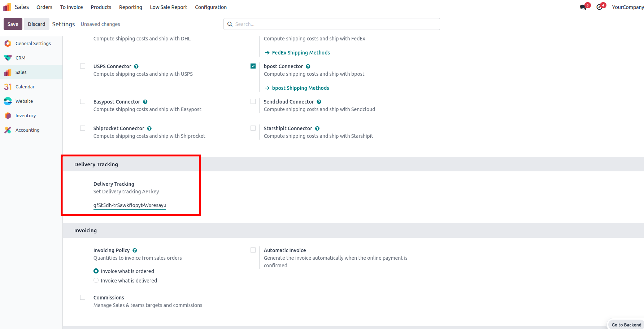
Task: Enable the Automatic Invoice checkbox
Action: coord(253,250)
